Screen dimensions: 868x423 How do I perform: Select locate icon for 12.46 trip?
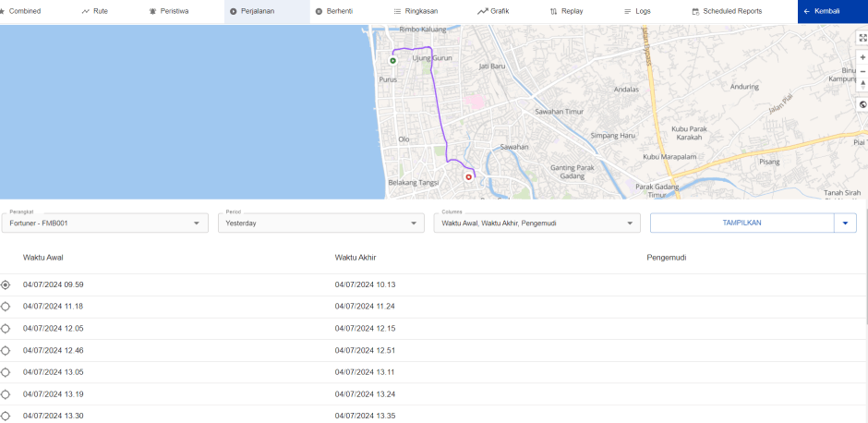tap(6, 351)
